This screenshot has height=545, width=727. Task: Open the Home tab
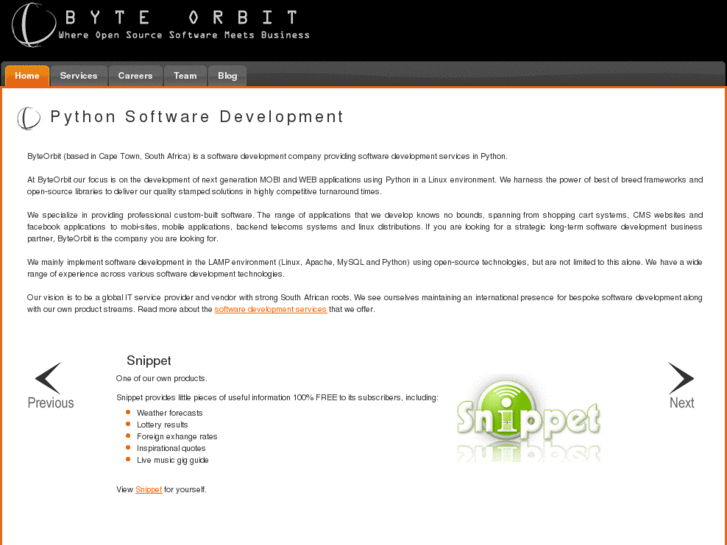click(x=27, y=76)
